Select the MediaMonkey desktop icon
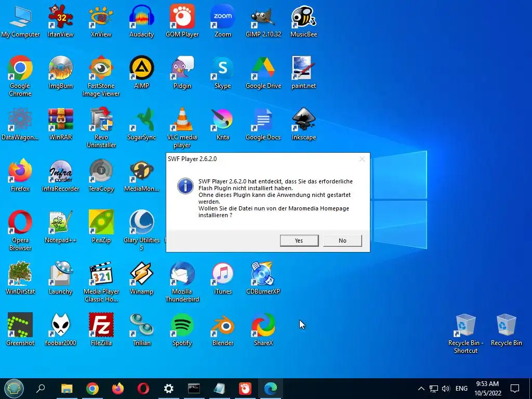532x399 pixels. point(141,176)
